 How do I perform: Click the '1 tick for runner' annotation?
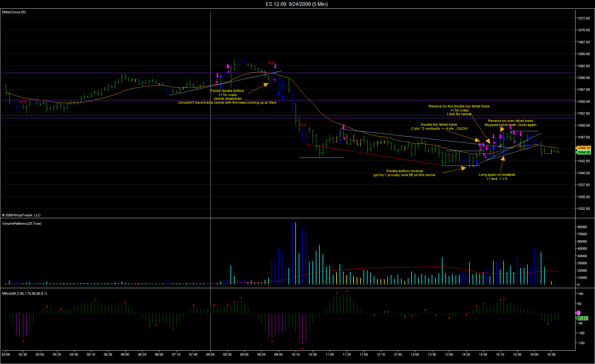click(x=459, y=114)
